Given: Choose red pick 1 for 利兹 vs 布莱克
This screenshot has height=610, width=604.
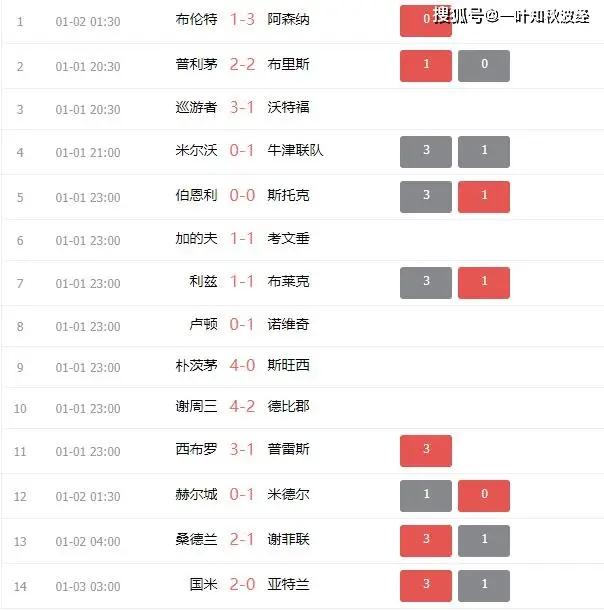Looking at the screenshot, I should pos(484,283).
